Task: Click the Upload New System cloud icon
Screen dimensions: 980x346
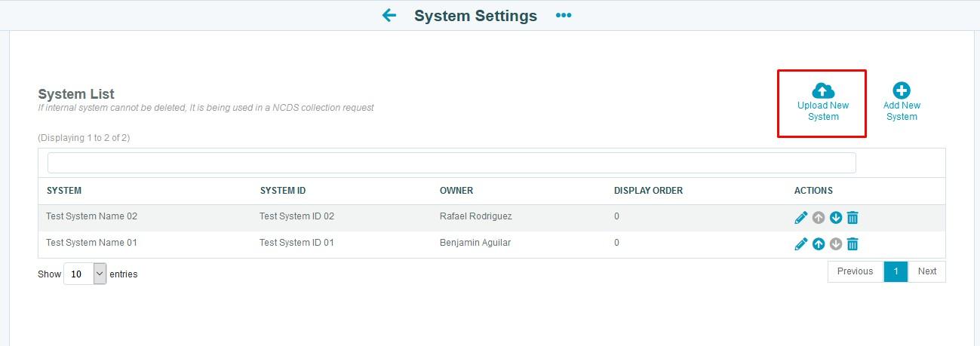Action: 823,90
